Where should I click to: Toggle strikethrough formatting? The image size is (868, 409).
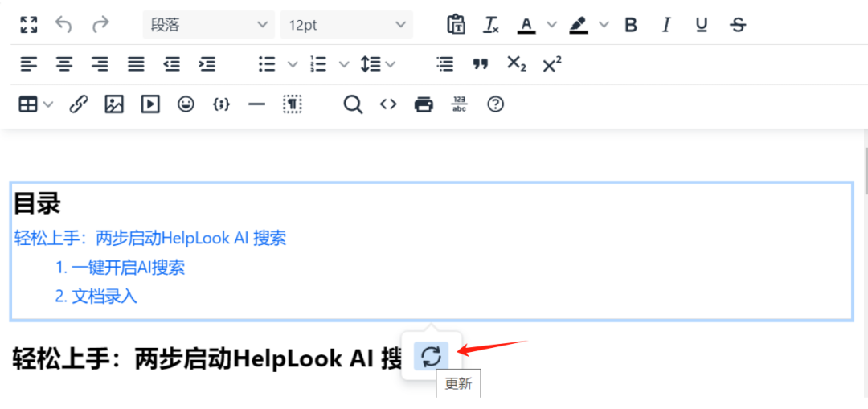(737, 25)
